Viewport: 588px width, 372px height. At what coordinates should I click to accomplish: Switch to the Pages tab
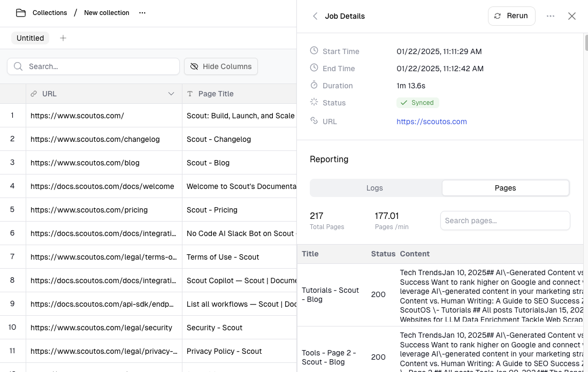[505, 188]
